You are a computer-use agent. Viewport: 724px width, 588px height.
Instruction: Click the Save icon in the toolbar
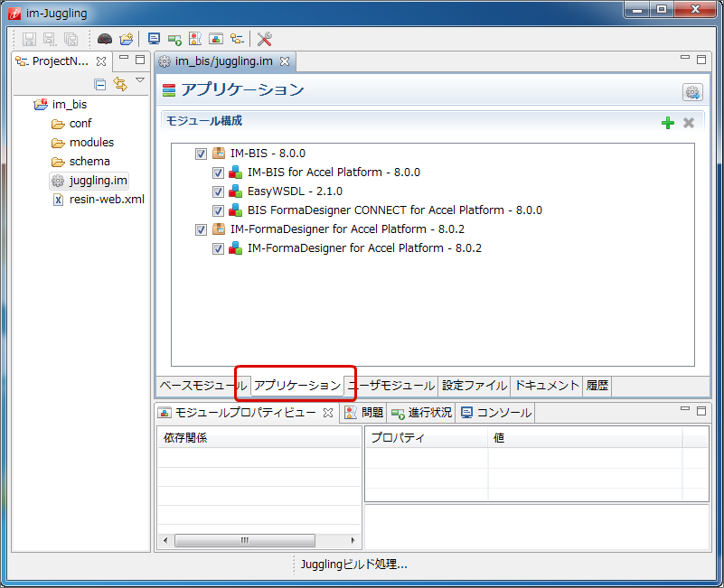[x=29, y=39]
